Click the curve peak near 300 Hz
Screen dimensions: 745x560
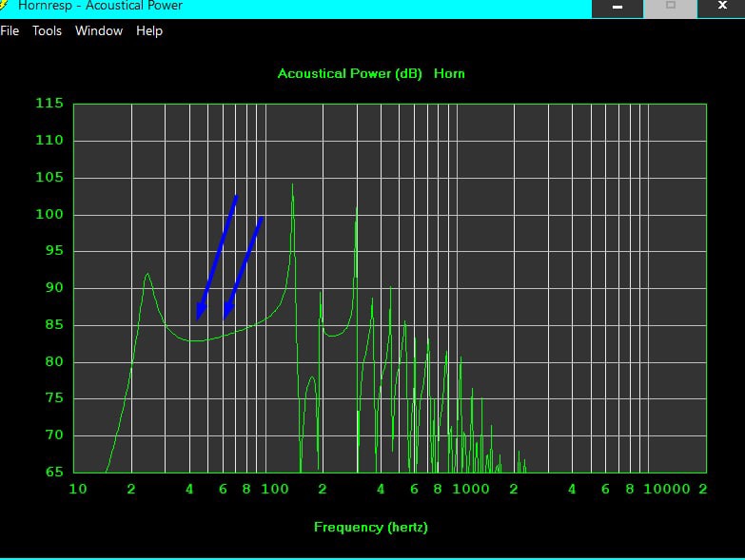point(357,207)
